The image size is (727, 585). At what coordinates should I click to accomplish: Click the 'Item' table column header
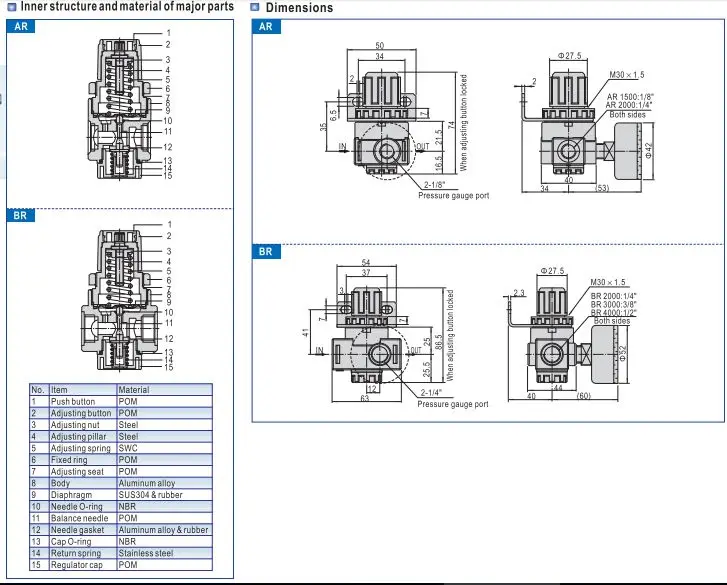click(x=83, y=390)
